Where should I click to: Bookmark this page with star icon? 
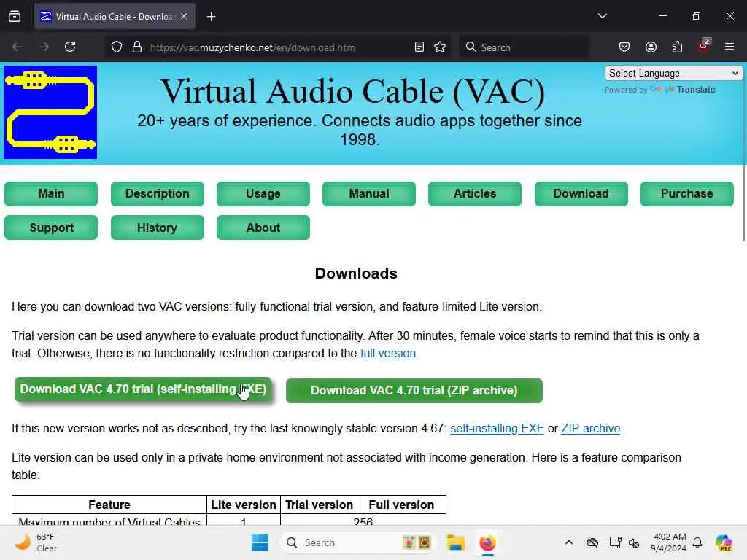(x=440, y=47)
